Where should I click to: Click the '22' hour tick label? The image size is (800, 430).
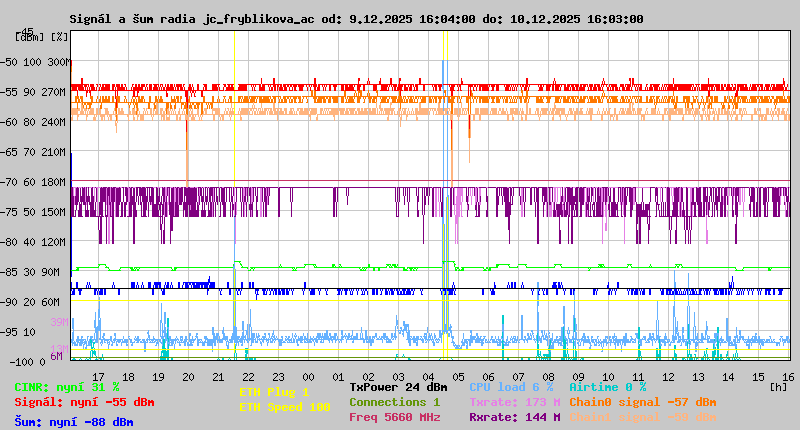pyautogui.click(x=248, y=377)
